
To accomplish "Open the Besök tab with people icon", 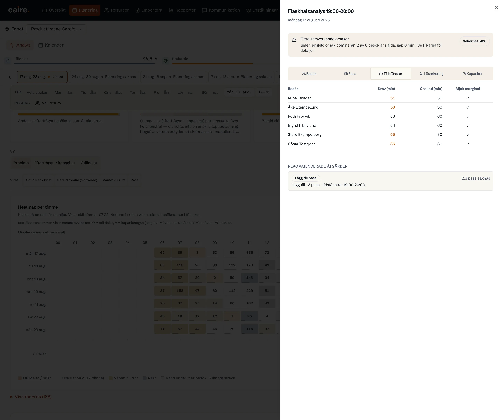I will click(x=309, y=74).
